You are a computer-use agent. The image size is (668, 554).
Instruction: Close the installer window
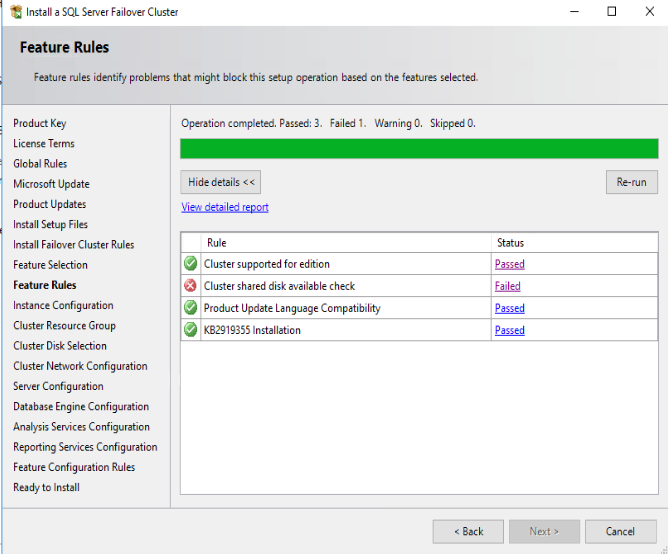[x=649, y=12]
